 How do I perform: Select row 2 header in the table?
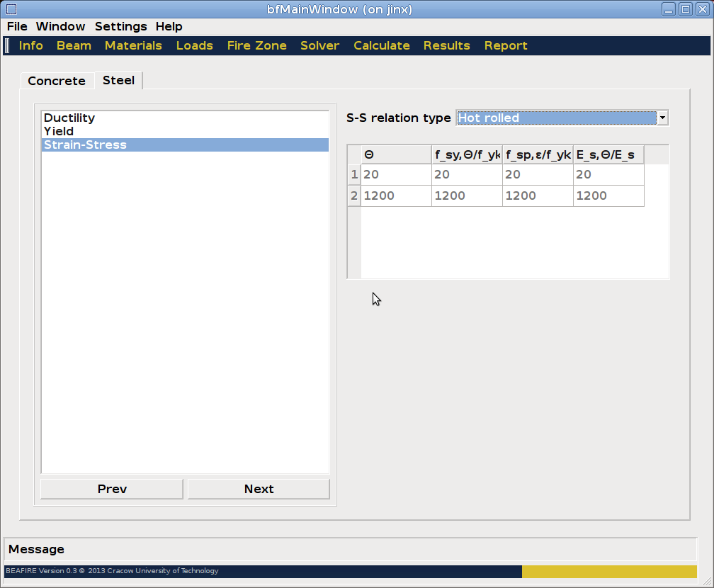tap(354, 196)
